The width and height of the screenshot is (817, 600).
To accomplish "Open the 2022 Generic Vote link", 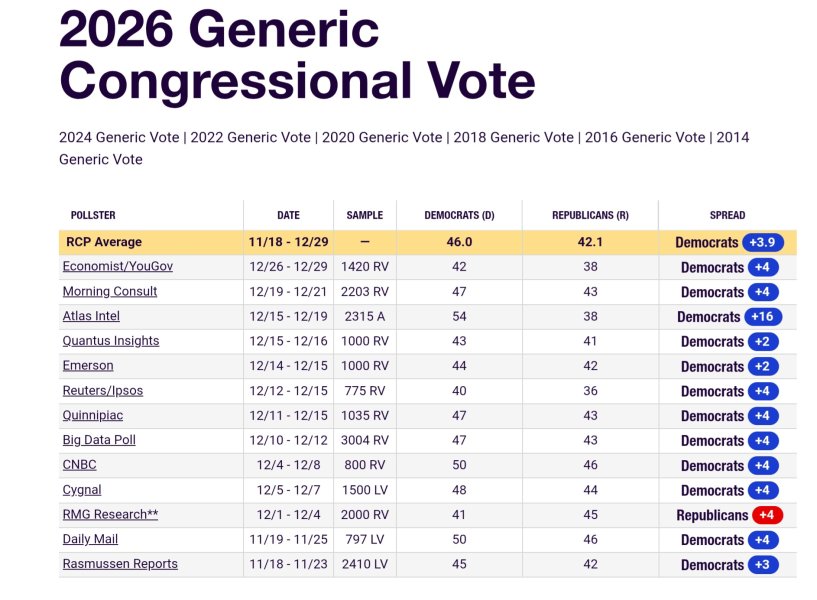I will 252,138.
